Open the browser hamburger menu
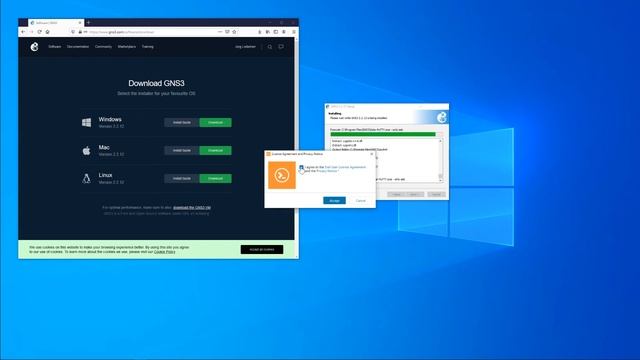640x360 pixels. tap(293, 32)
